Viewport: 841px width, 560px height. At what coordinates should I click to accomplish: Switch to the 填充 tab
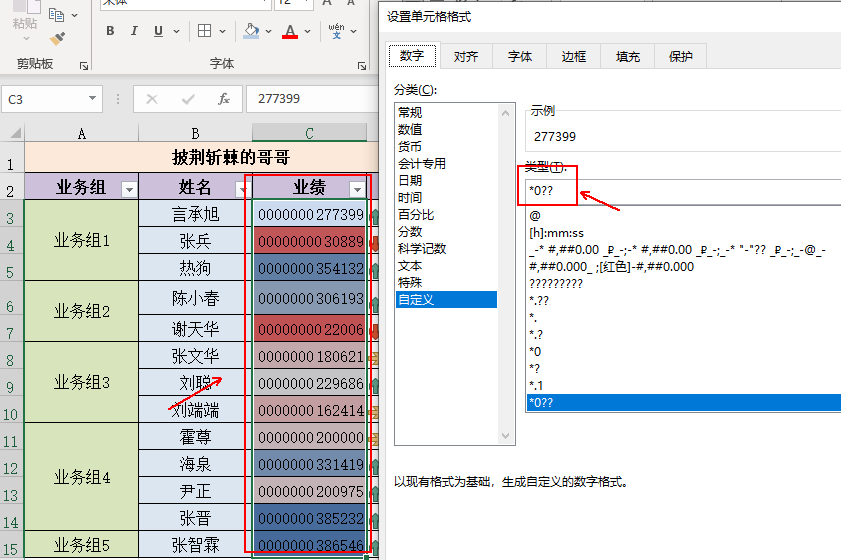pyautogui.click(x=628, y=56)
